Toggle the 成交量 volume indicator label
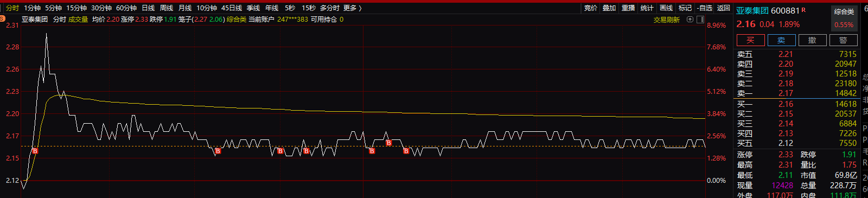 pyautogui.click(x=78, y=19)
